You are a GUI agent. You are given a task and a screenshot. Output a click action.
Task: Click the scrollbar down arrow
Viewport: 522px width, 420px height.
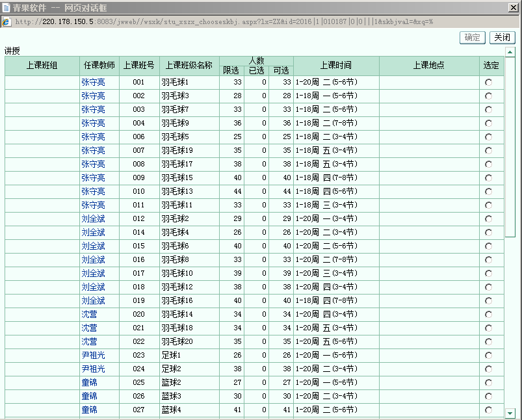[510, 413]
